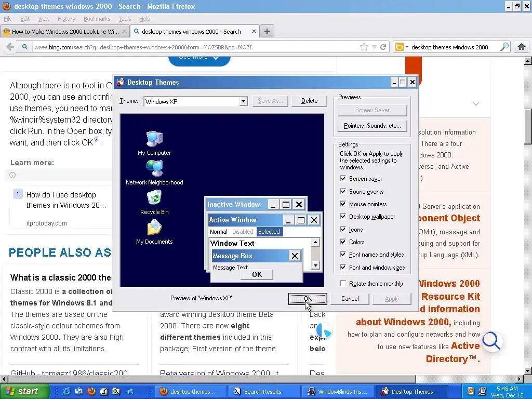
Task: Open the Tools menu
Action: [125, 19]
